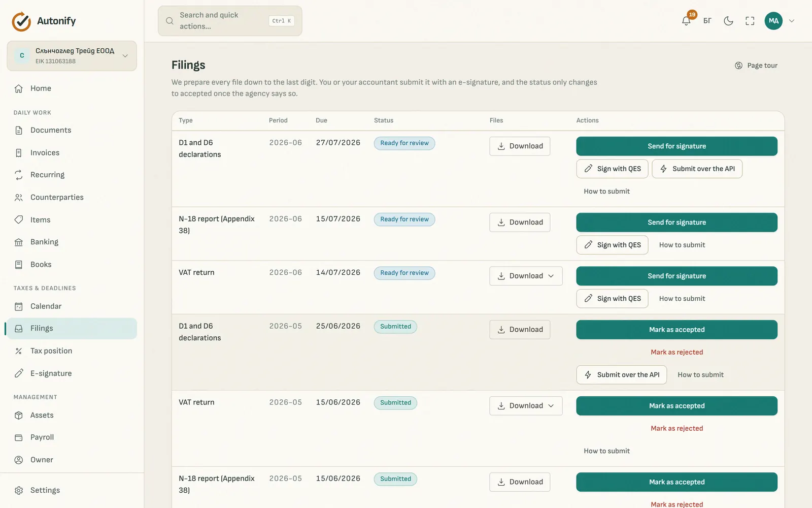
Task: Open the Documents section
Action: [72, 130]
